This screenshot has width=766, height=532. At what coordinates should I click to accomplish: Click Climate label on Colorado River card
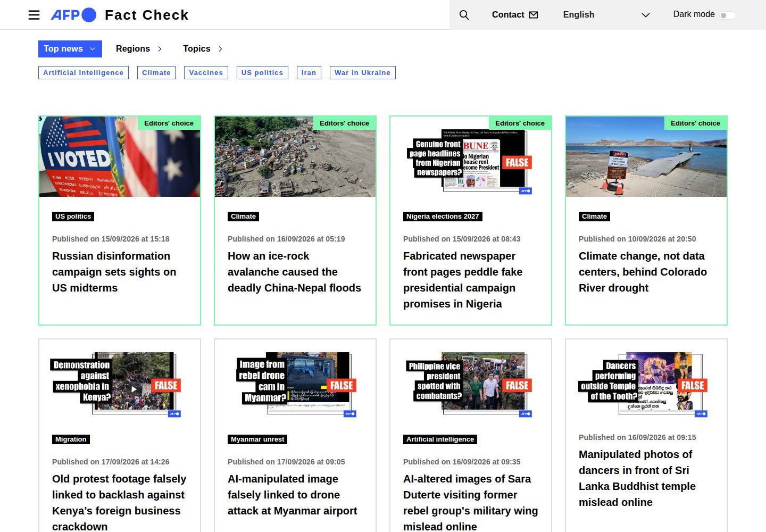tap(594, 217)
